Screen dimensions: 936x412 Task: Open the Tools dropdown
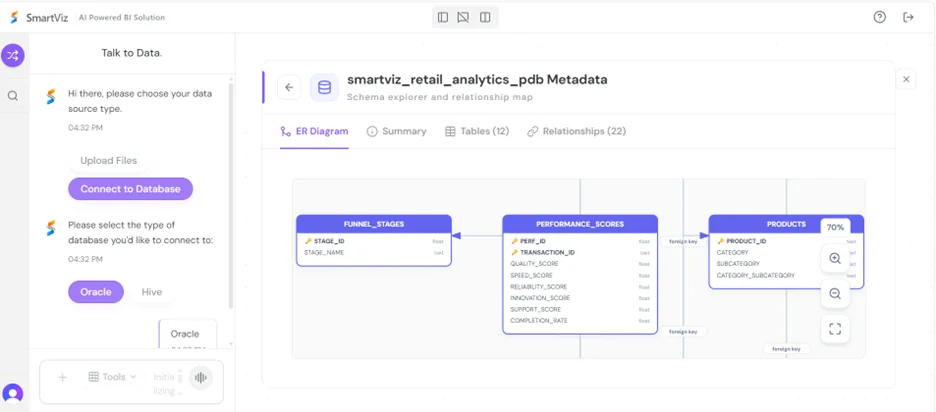[112, 377]
